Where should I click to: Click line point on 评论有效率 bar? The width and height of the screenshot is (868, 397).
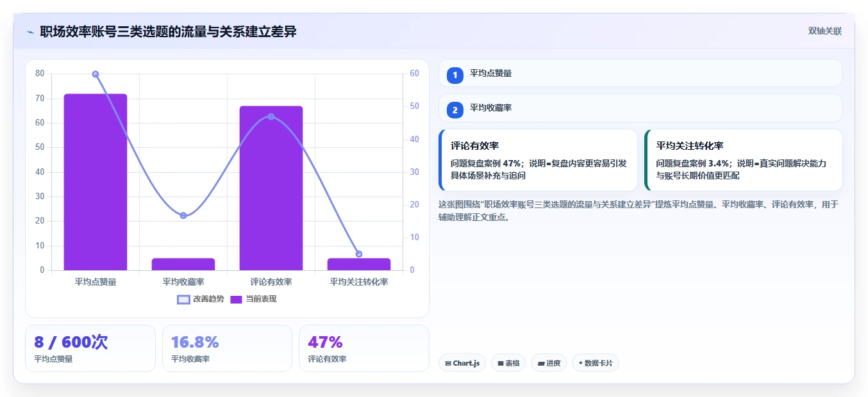(x=271, y=117)
